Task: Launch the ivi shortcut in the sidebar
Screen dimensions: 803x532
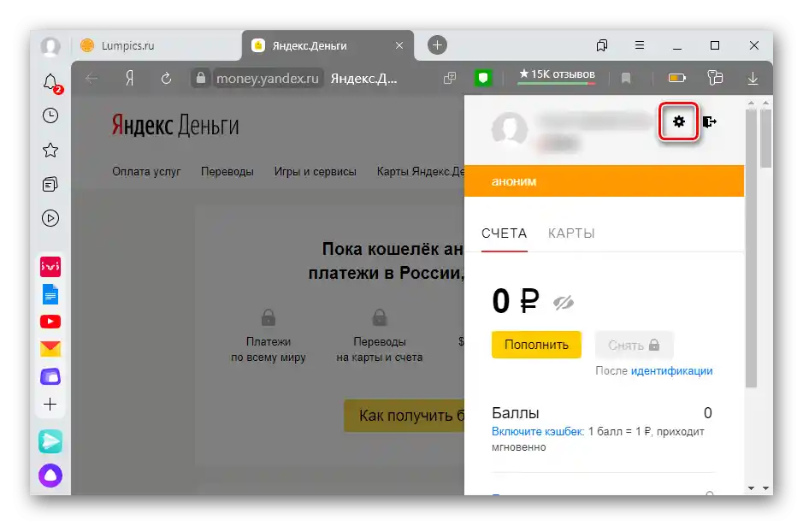Action: click(50, 267)
